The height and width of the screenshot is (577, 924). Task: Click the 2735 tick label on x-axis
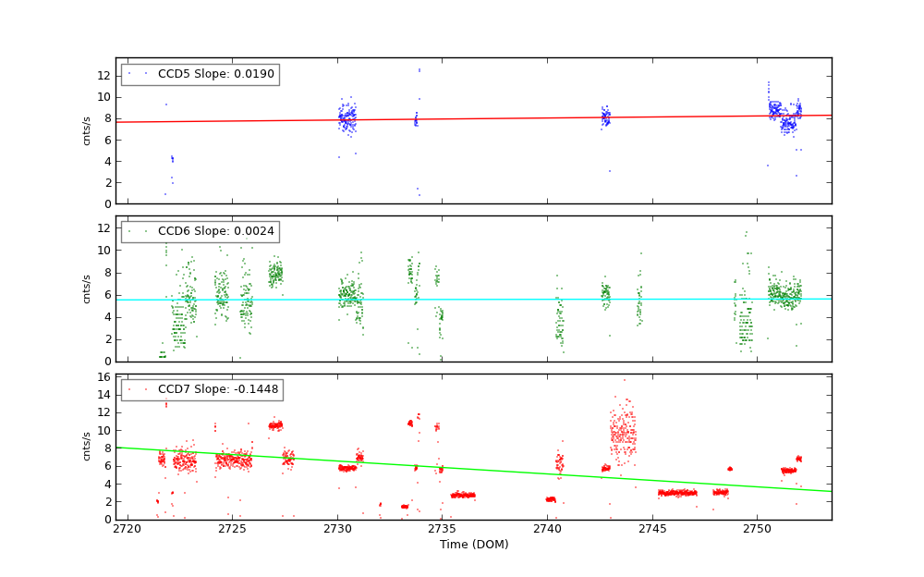click(x=442, y=530)
